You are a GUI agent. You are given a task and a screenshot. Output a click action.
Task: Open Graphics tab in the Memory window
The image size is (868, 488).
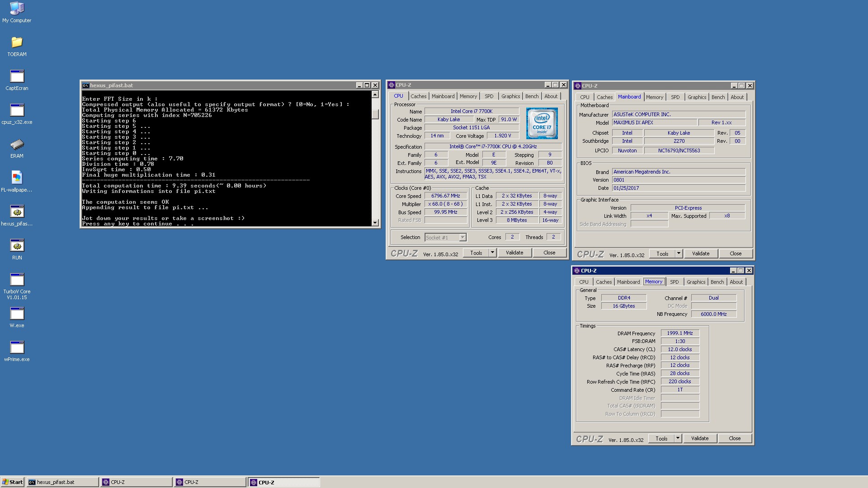pos(696,282)
